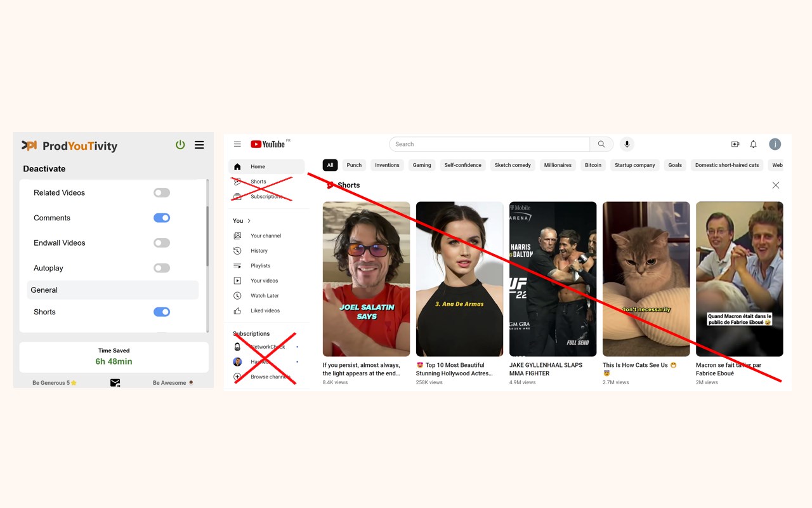Activate voice search microphone icon

pos(627,144)
